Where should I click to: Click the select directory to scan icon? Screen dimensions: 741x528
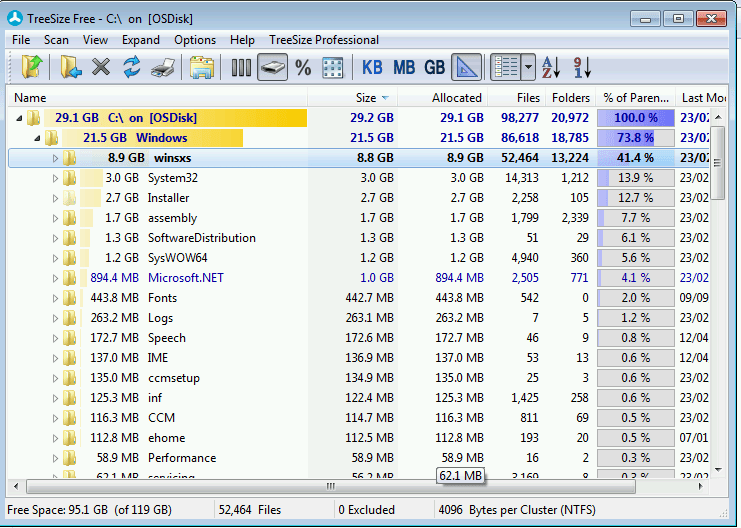(71, 67)
